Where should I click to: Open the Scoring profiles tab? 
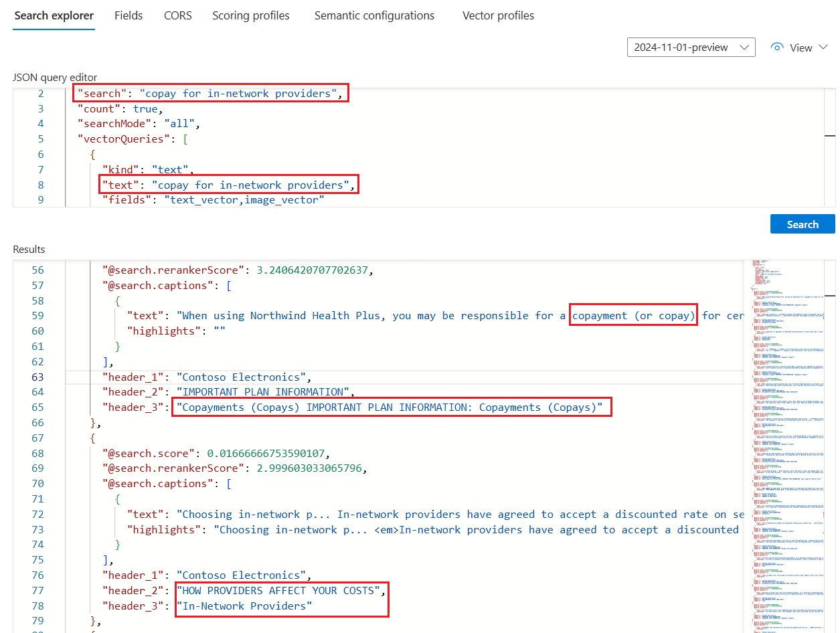[x=251, y=15]
